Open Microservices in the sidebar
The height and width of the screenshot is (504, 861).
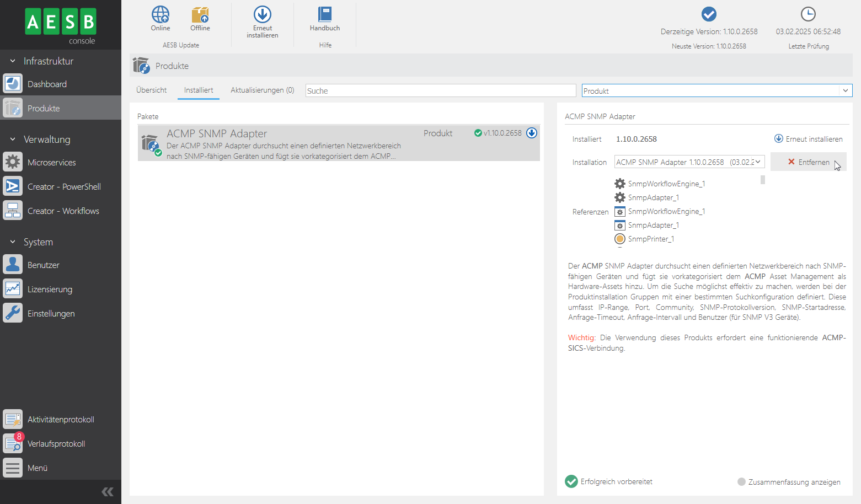click(x=52, y=163)
